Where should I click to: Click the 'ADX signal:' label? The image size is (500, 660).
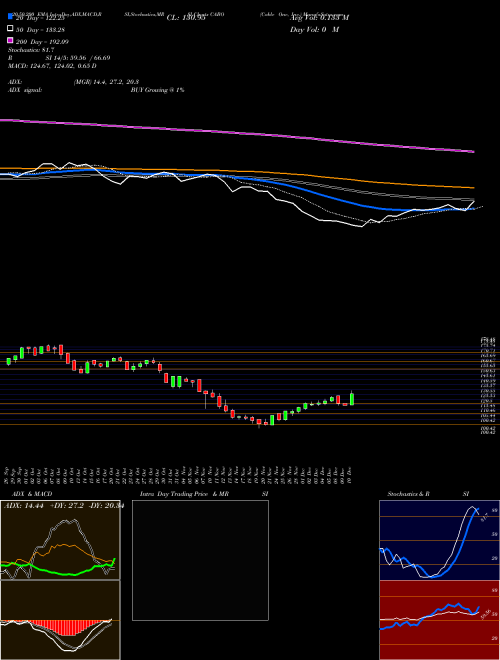tap(25, 90)
